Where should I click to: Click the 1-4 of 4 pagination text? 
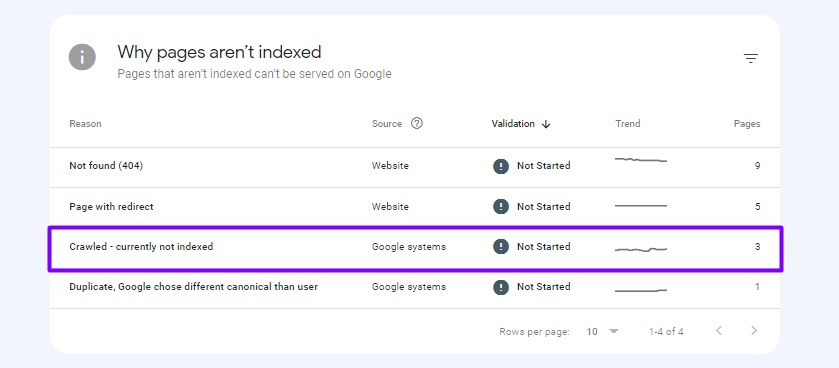(666, 332)
